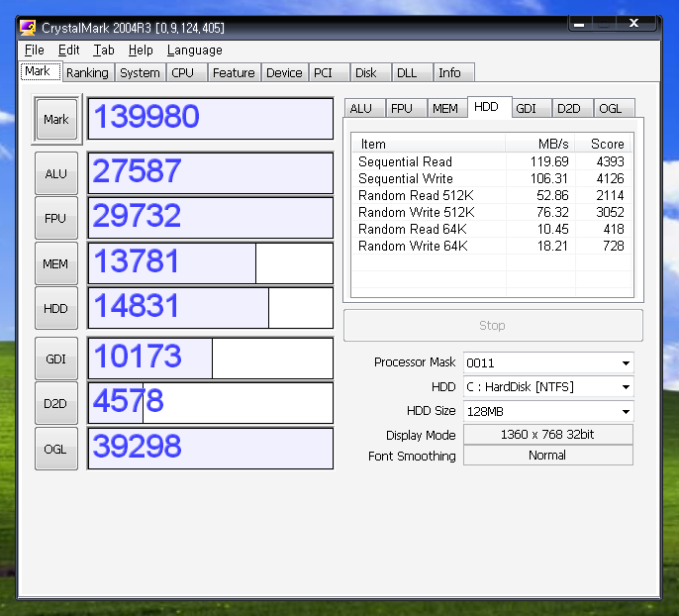679x616 pixels.
Task: Open the Language menu
Action: tap(194, 51)
